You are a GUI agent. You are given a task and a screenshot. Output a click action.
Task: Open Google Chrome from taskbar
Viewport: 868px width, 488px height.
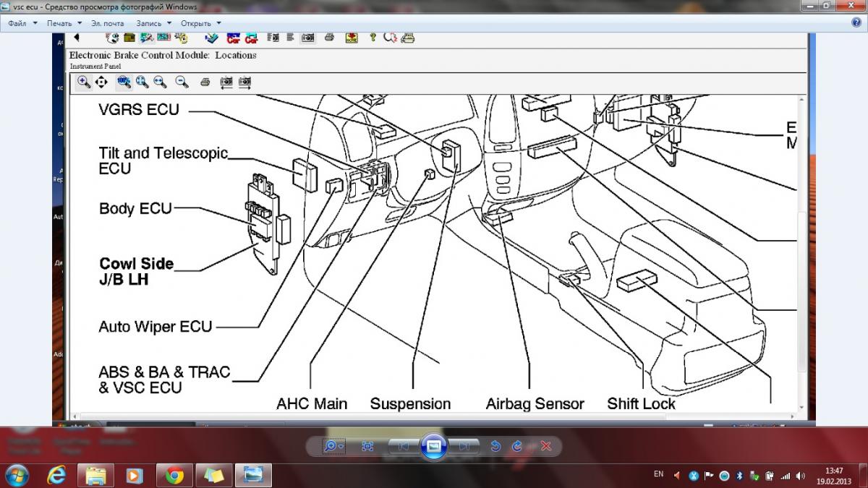pyautogui.click(x=174, y=475)
